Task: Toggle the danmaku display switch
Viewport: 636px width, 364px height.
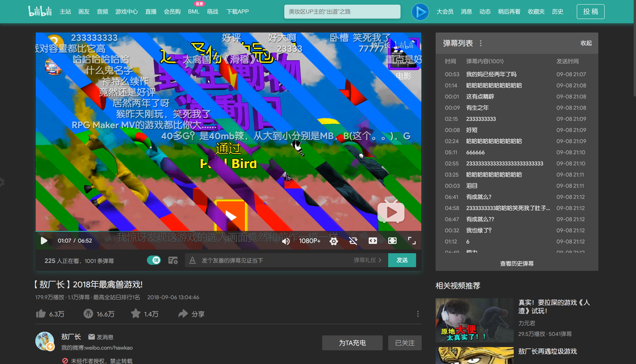Action: point(154,260)
